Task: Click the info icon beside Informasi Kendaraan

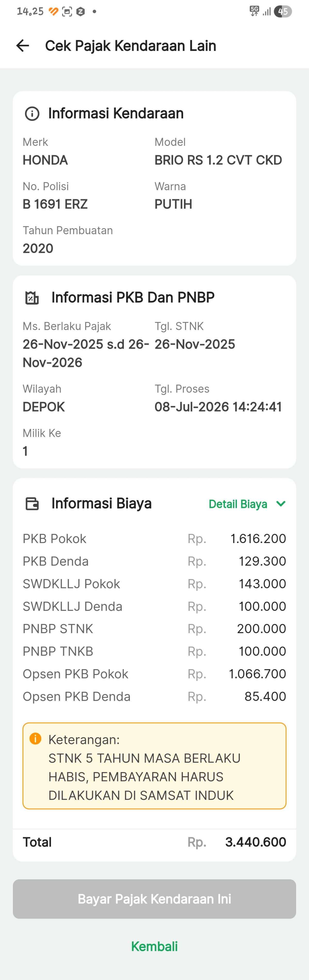Action: pos(32,113)
